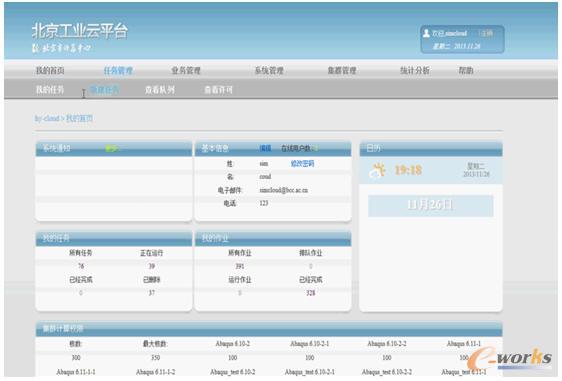Click the green 更多 indicator in 系统通知
The height and width of the screenshot is (381, 562).
pyautogui.click(x=111, y=148)
